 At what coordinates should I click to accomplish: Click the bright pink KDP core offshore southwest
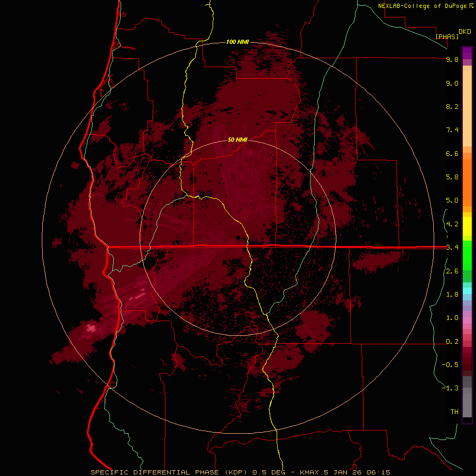pos(91,328)
